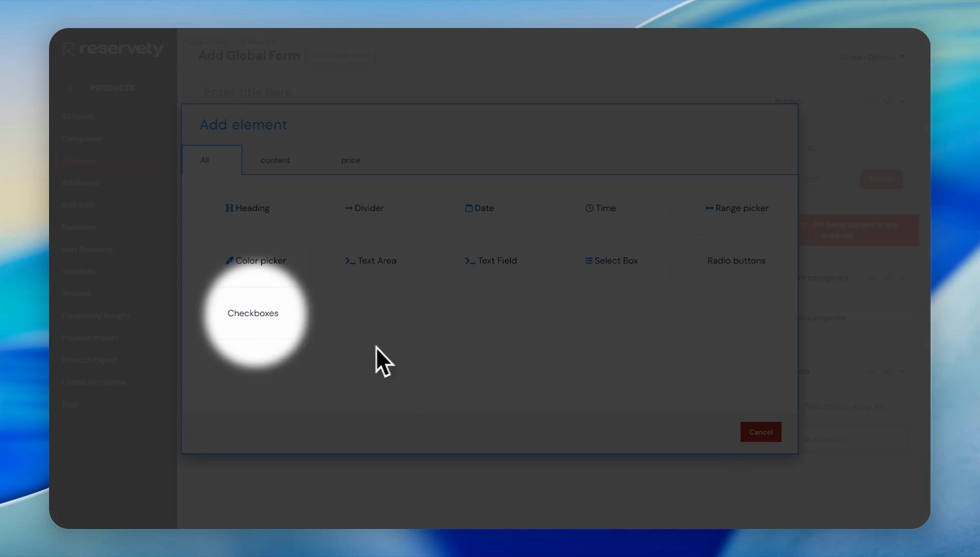Viewport: 980px width, 557px height.
Task: Click the reservety logo
Action: point(112,49)
